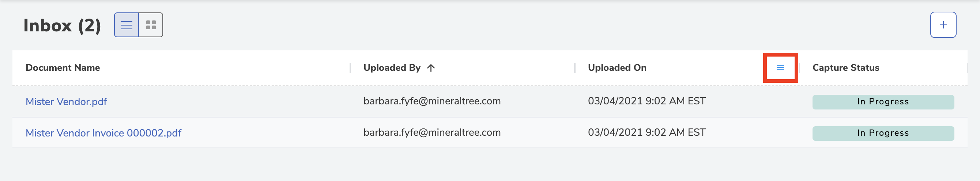Switch to grid view layout
The width and height of the screenshot is (980, 181).
coord(151,25)
